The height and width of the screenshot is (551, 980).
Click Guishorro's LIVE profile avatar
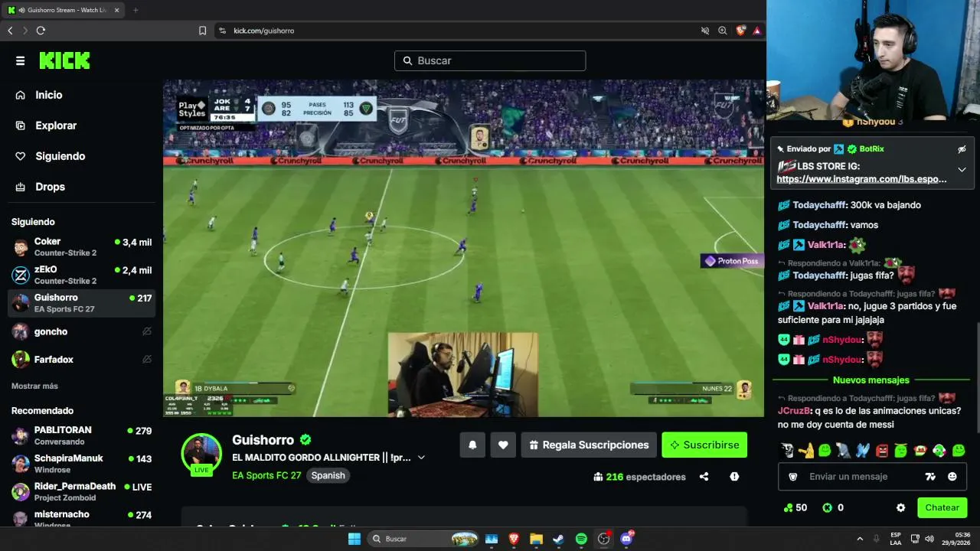(201, 453)
